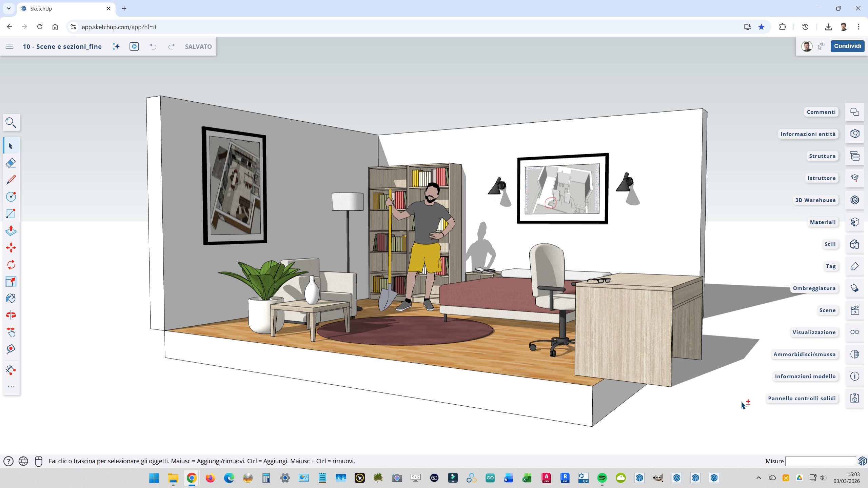Select the Eraser tool
This screenshot has width=868, height=488.
(11, 163)
